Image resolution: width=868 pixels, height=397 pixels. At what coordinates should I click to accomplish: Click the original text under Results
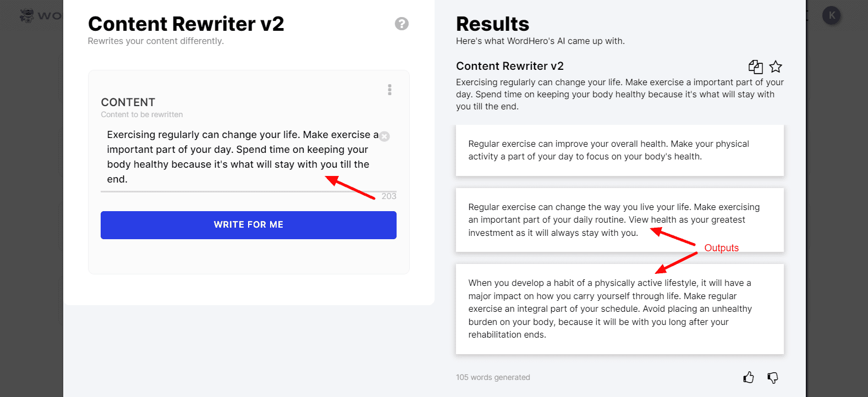[x=619, y=94]
